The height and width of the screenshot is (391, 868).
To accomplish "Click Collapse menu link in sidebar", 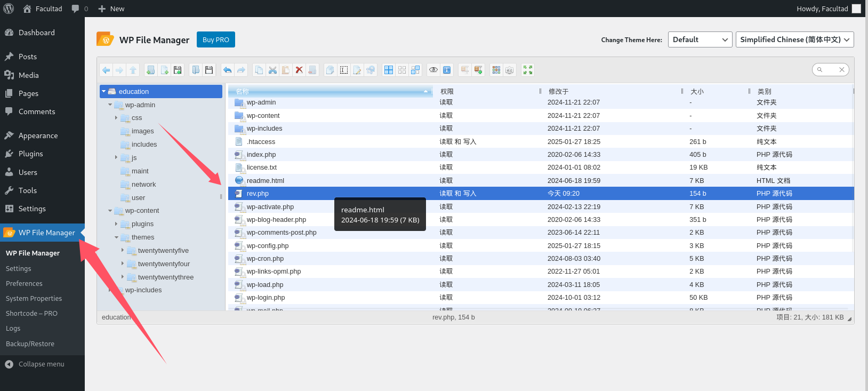I will pos(41,364).
